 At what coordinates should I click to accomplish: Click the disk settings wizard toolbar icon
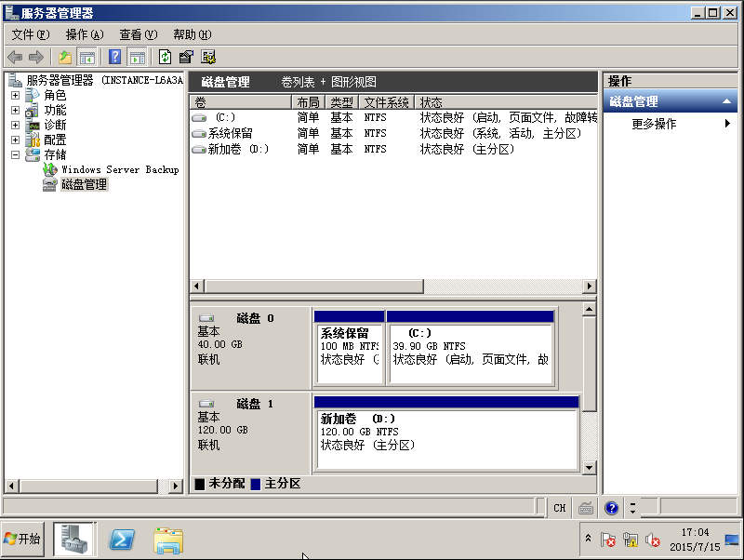click(208, 58)
